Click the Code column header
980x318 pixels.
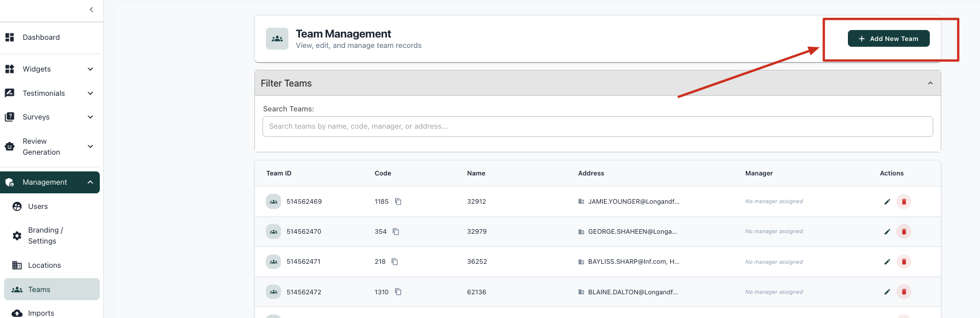coord(382,173)
